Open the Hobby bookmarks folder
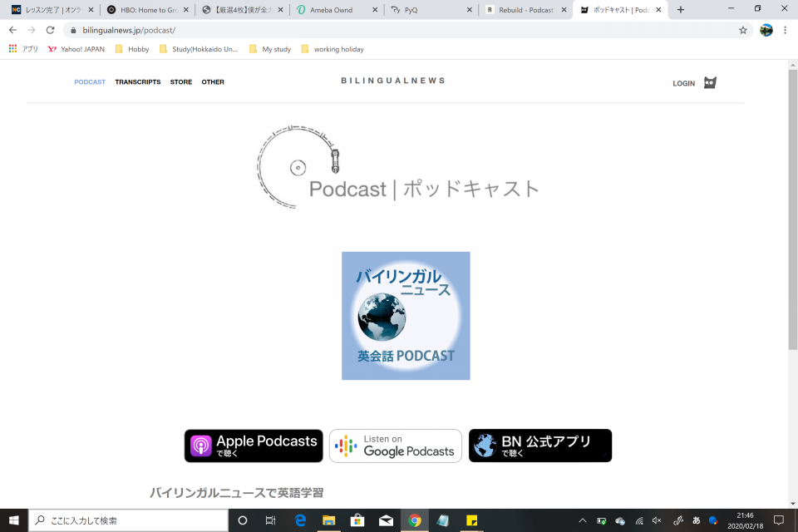The width and height of the screenshot is (798, 532). click(x=132, y=49)
